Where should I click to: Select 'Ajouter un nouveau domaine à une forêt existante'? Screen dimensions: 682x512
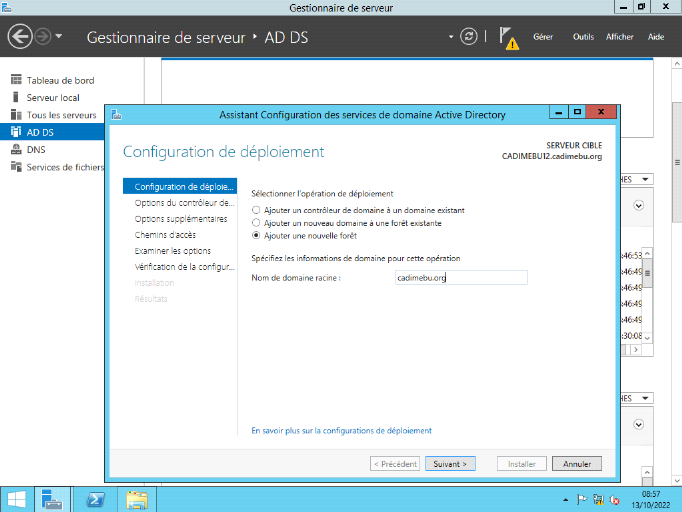click(x=256, y=223)
